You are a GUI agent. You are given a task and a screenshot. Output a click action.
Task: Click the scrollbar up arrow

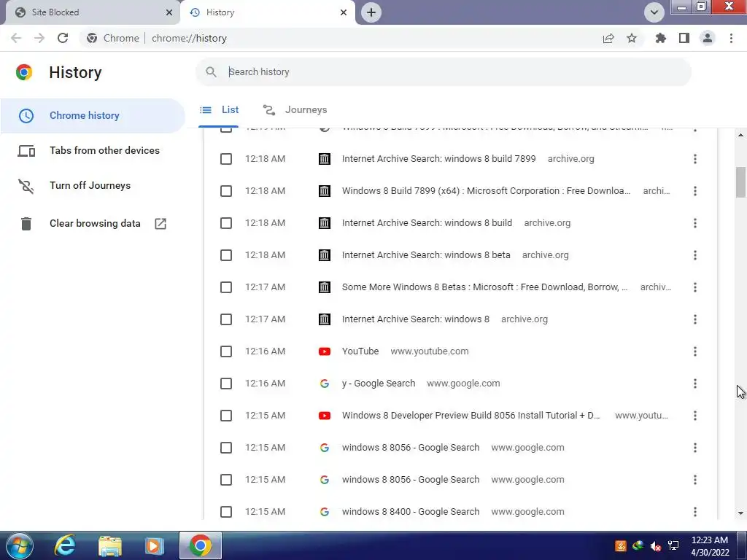point(740,135)
